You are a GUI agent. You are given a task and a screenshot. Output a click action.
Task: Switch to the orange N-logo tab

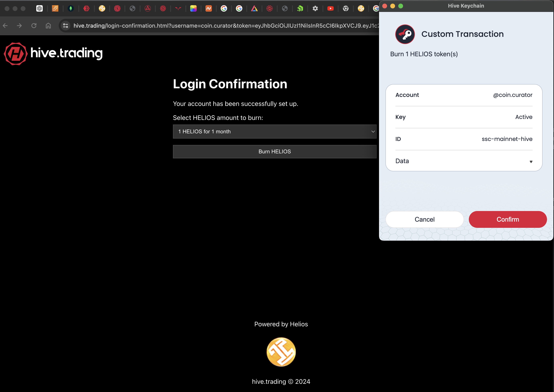click(208, 8)
